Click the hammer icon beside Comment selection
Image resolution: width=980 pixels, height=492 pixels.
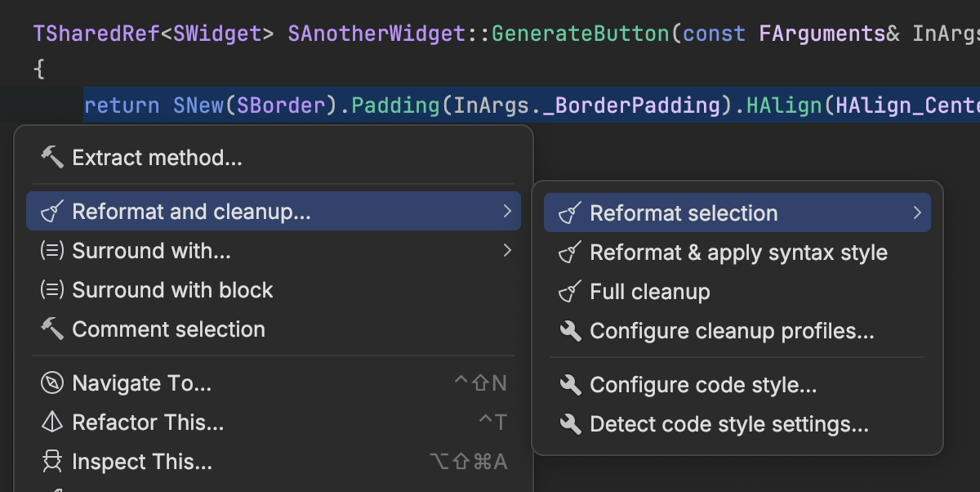click(52, 329)
